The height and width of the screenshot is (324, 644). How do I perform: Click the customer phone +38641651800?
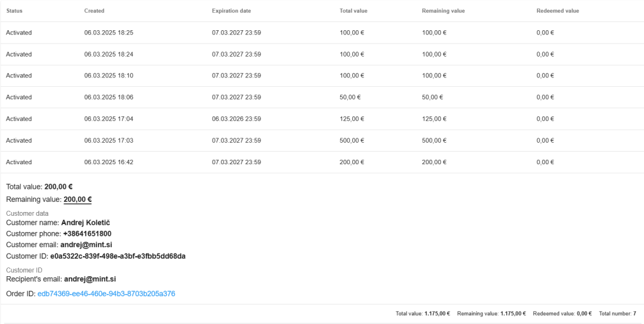[87, 233]
